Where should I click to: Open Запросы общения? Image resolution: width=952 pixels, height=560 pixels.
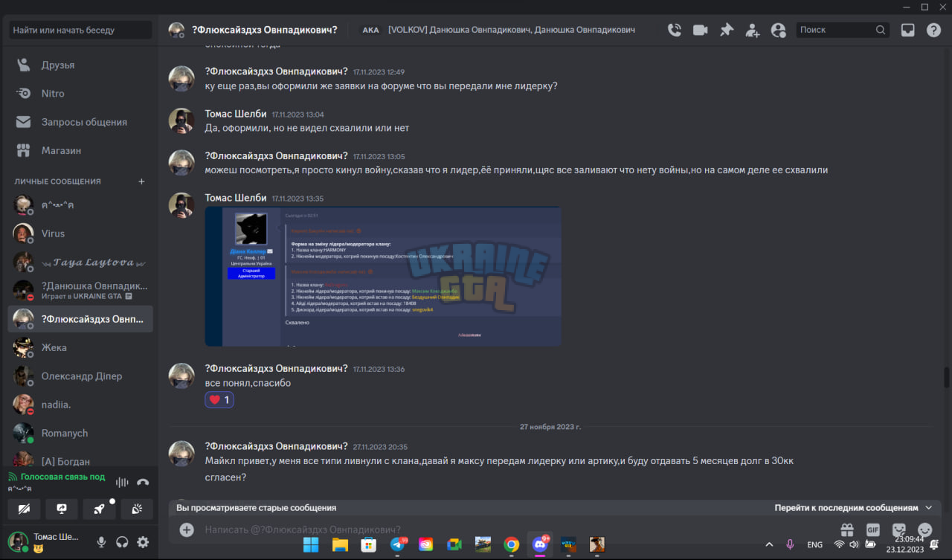(80, 122)
